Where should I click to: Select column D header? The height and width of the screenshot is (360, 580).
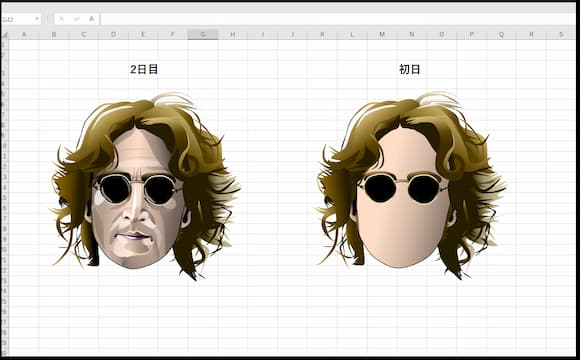tap(113, 35)
